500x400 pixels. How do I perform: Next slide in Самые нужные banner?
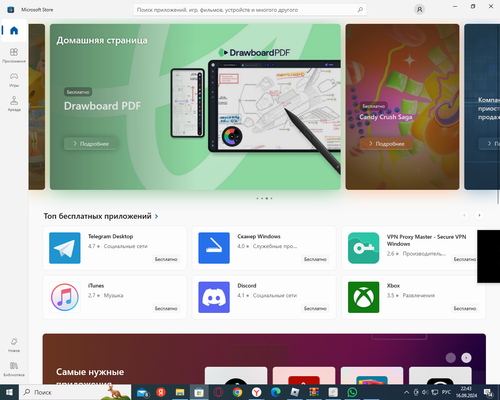[x=466, y=358]
